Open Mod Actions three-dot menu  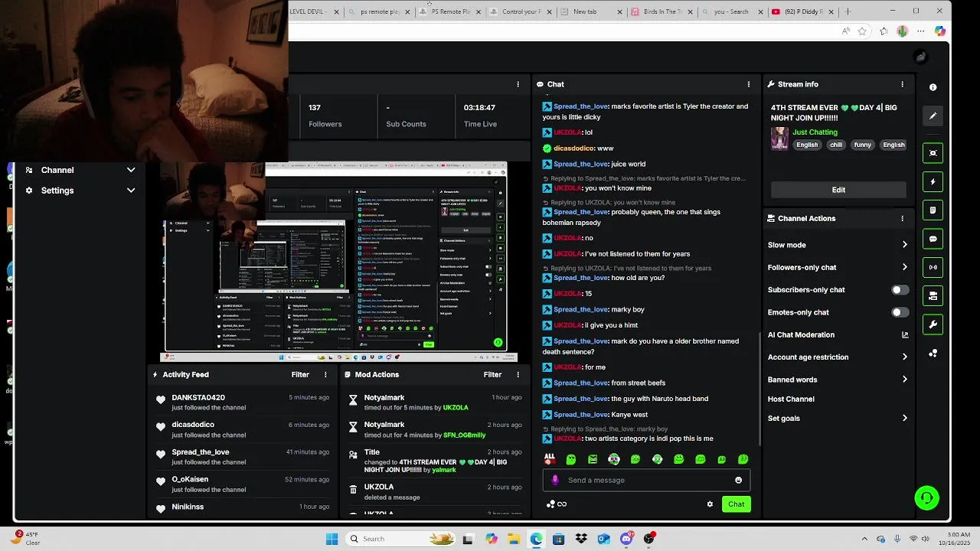click(518, 375)
